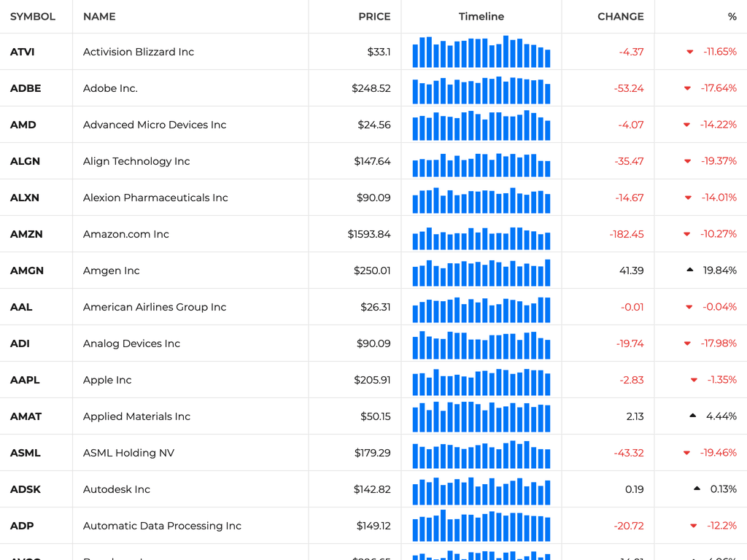Open the Advanced Micro Devices Inc name
The width and height of the screenshot is (747, 560).
coord(155,125)
